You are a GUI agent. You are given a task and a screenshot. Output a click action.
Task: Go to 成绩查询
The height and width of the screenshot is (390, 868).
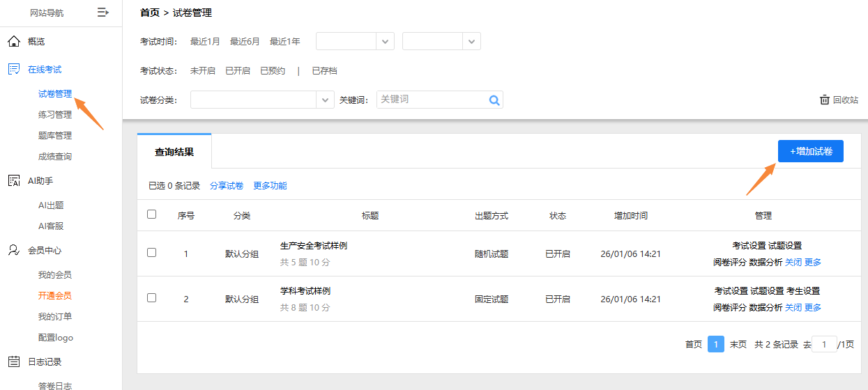click(55, 157)
